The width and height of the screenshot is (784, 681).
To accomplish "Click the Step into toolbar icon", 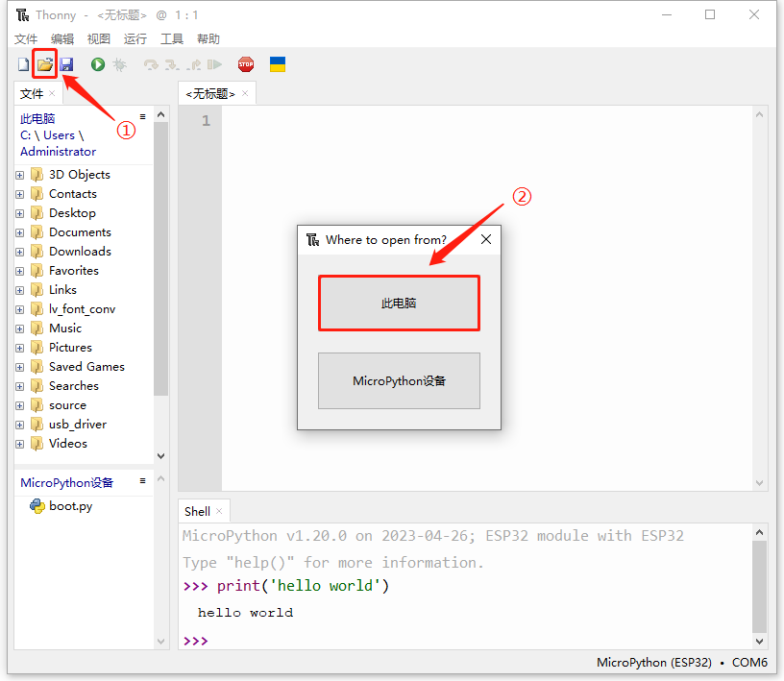I will pyautogui.click(x=172, y=64).
